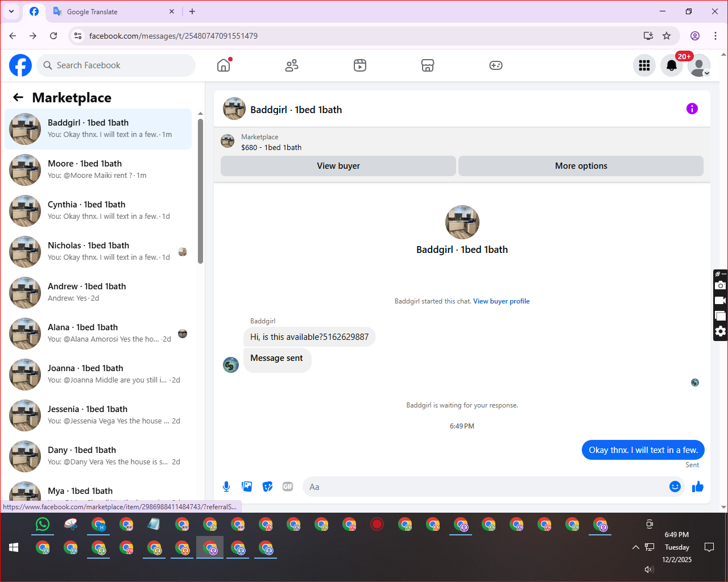Screen dimensions: 728x582
Task: Open the Facebook menu grid icon
Action: [x=644, y=65]
